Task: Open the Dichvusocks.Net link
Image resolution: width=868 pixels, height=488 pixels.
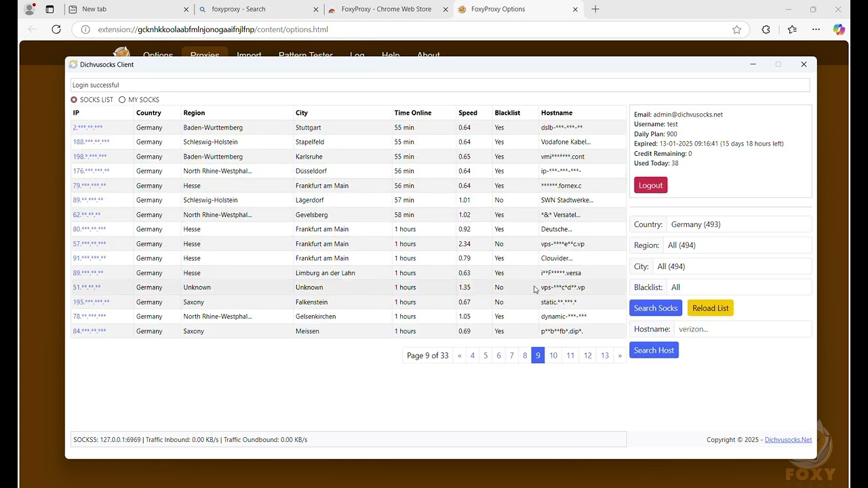Action: pos(788,440)
